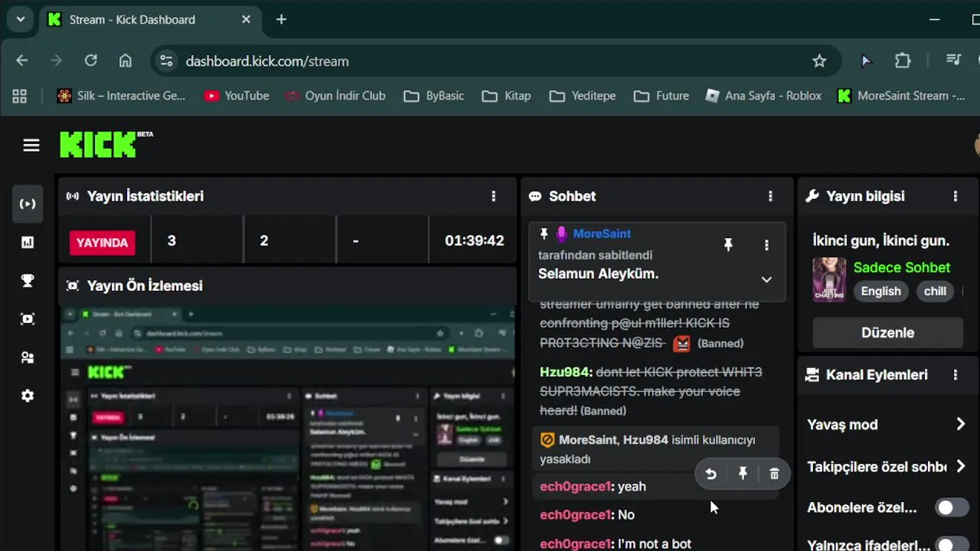
Task: Open the tab search dropdown arrow
Action: coord(20,19)
